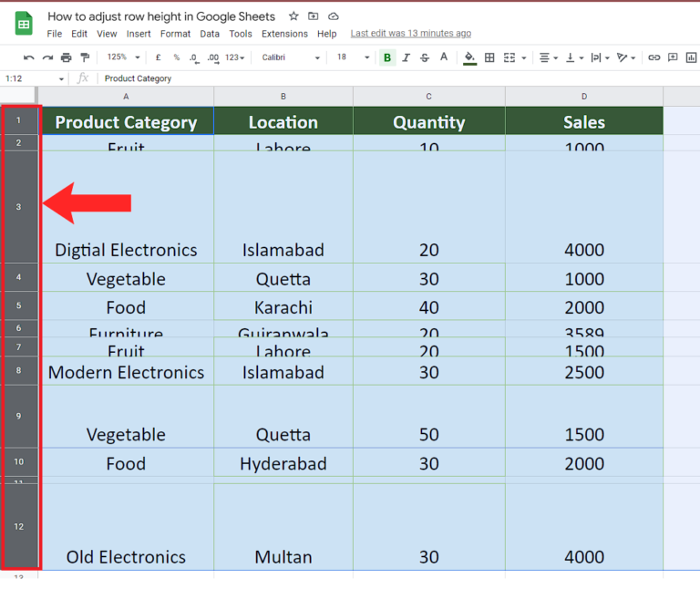Screen dimensions: 700x589
Task: Select column D header
Action: pos(584,97)
